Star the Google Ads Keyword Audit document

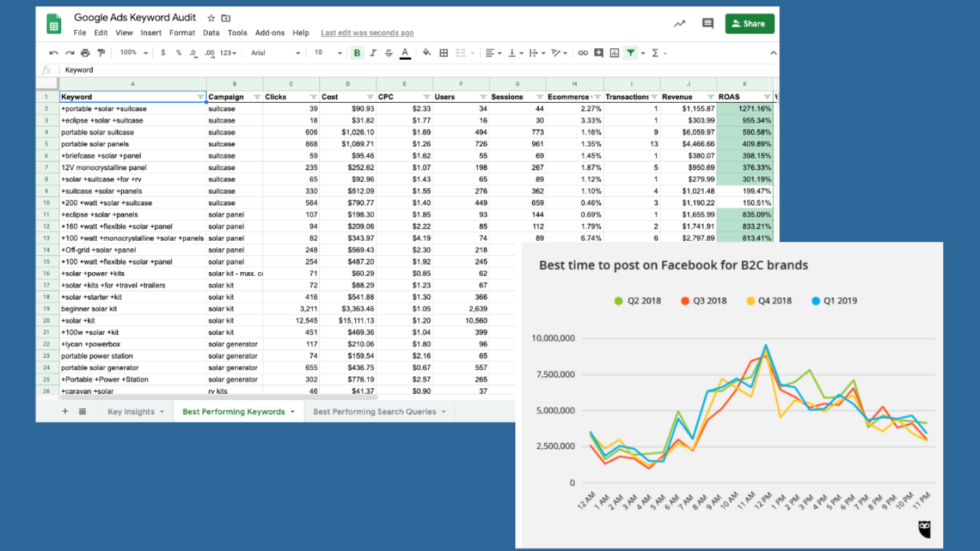pos(211,18)
